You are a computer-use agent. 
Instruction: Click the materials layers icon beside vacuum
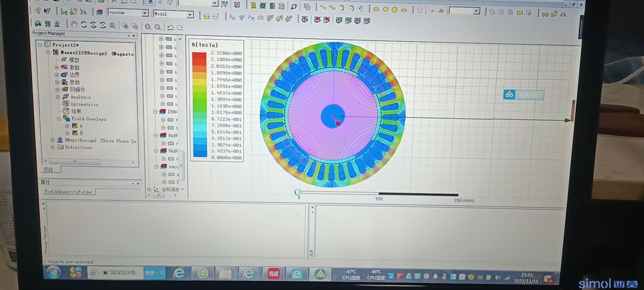point(100,12)
